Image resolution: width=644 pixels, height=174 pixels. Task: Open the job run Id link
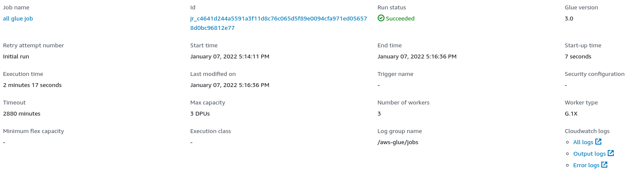tap(278, 23)
